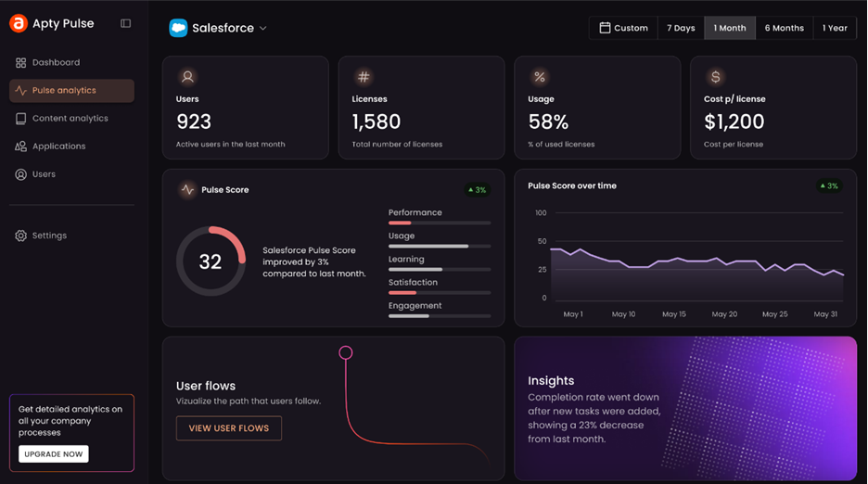Click the May 25 axis label on chart
This screenshot has height=484, width=868.
774,314
